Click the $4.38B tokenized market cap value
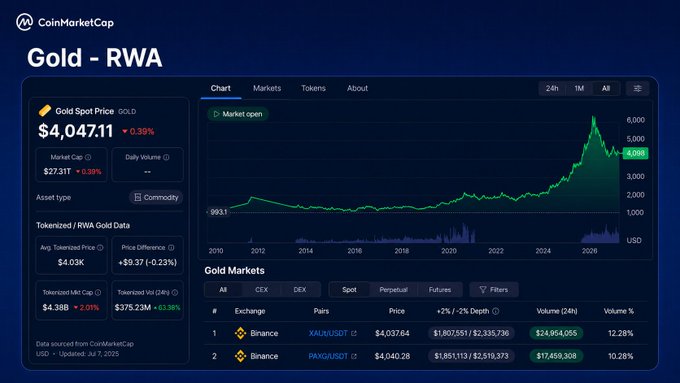This screenshot has height=383, width=680. click(x=56, y=308)
